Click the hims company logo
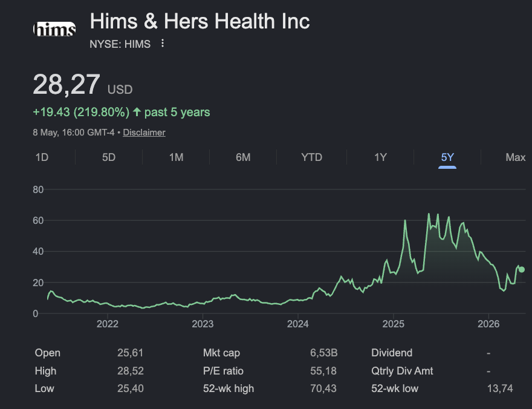 point(54,29)
